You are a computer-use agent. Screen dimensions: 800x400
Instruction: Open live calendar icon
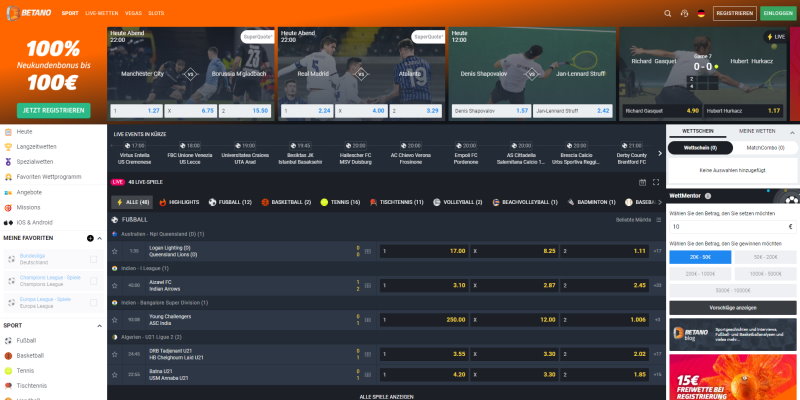point(642,182)
